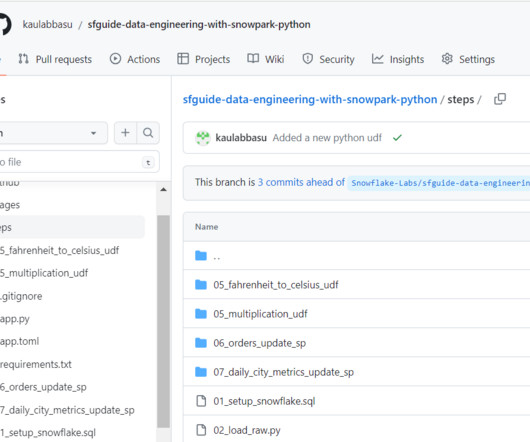Open the GitHub logo home link

point(5,24)
